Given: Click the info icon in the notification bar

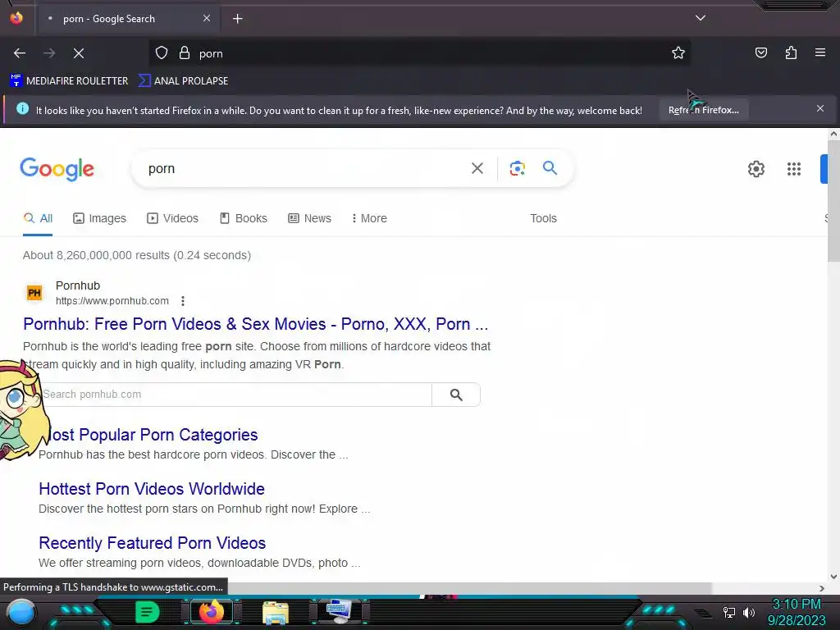Looking at the screenshot, I should (x=22, y=109).
